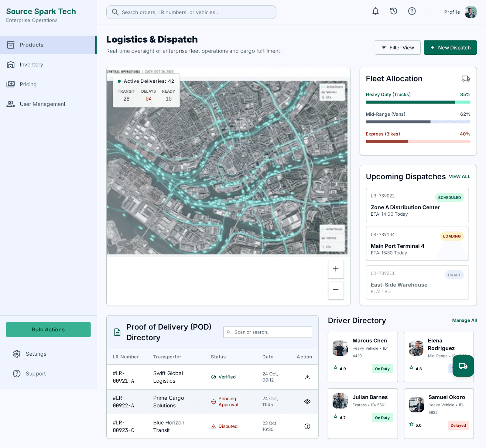Click alert icon for Blue Horizon Transit row
Image resolution: width=486 pixels, height=448 pixels.
click(x=307, y=426)
